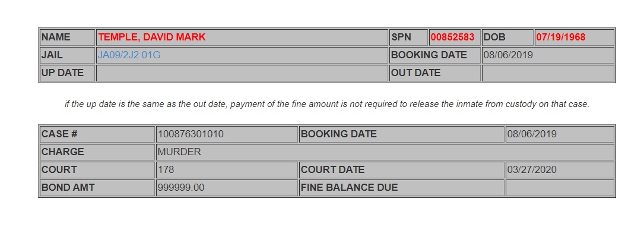This screenshot has height=233, width=644.
Task: Select the court date 03/27/2020
Action: (532, 170)
